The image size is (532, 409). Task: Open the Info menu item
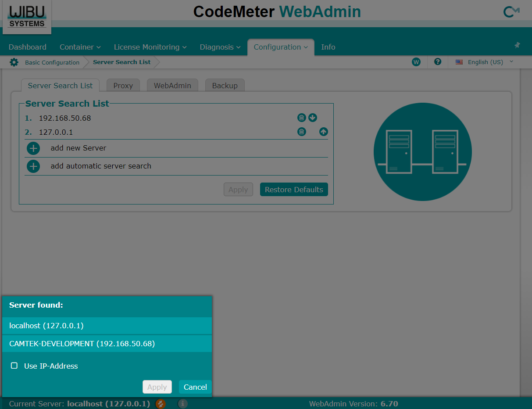[x=328, y=47]
